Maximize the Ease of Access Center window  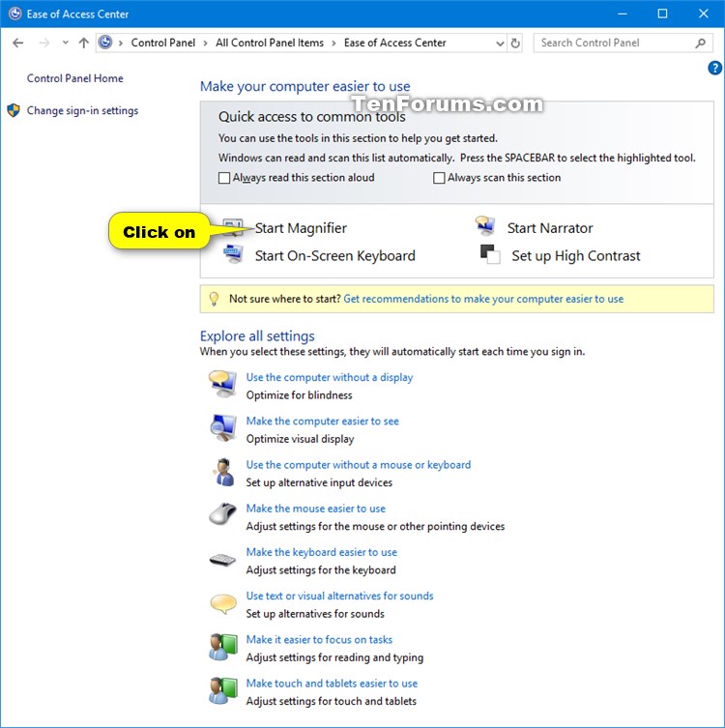point(663,14)
